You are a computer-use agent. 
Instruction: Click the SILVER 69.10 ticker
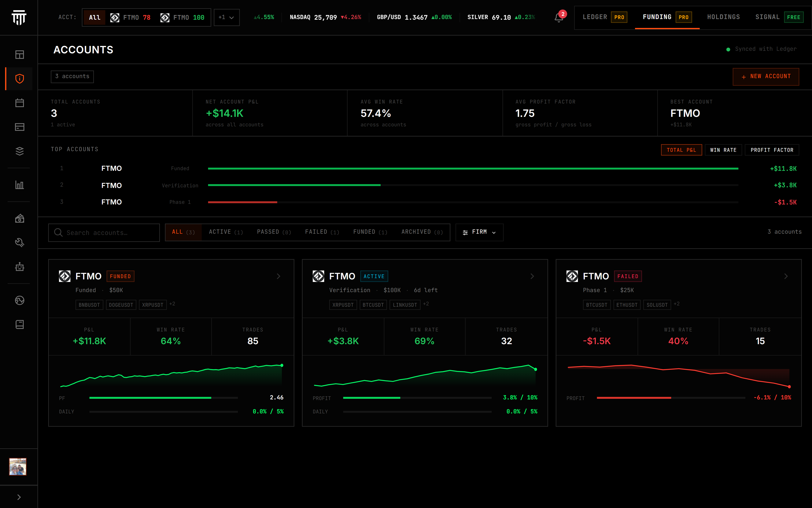[x=501, y=17]
